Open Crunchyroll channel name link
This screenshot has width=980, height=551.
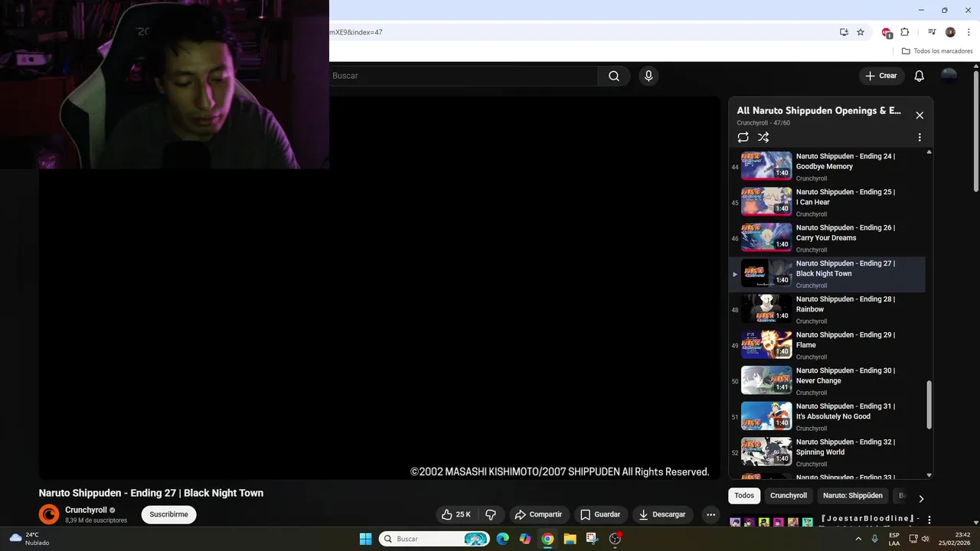[x=86, y=510]
